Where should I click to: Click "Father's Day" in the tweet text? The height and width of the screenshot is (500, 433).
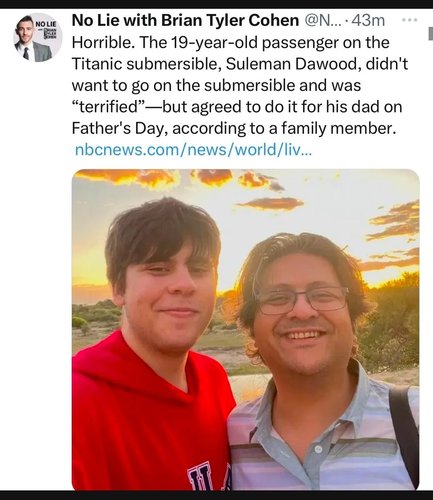[x=118, y=128]
